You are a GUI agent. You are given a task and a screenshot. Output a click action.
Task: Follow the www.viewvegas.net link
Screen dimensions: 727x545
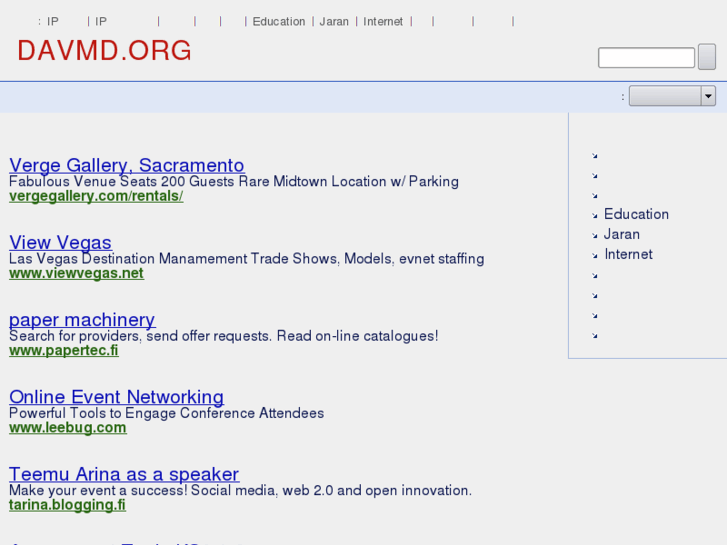point(77,273)
